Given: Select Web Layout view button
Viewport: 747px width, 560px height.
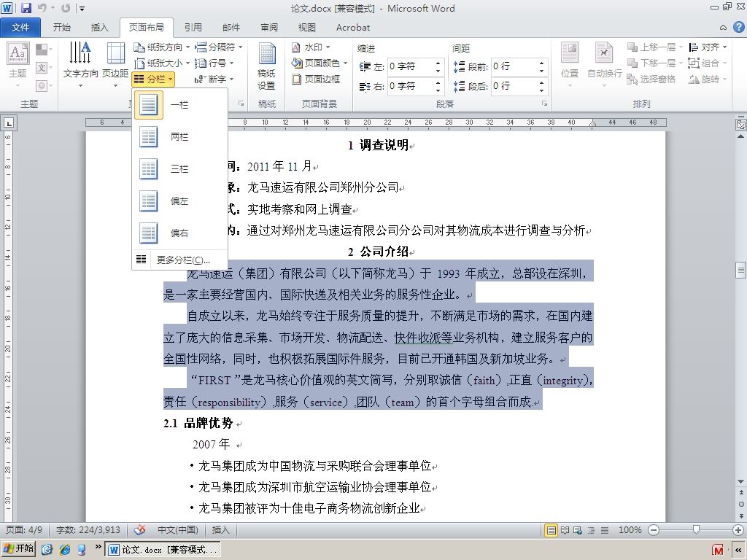Looking at the screenshot, I should [x=578, y=530].
